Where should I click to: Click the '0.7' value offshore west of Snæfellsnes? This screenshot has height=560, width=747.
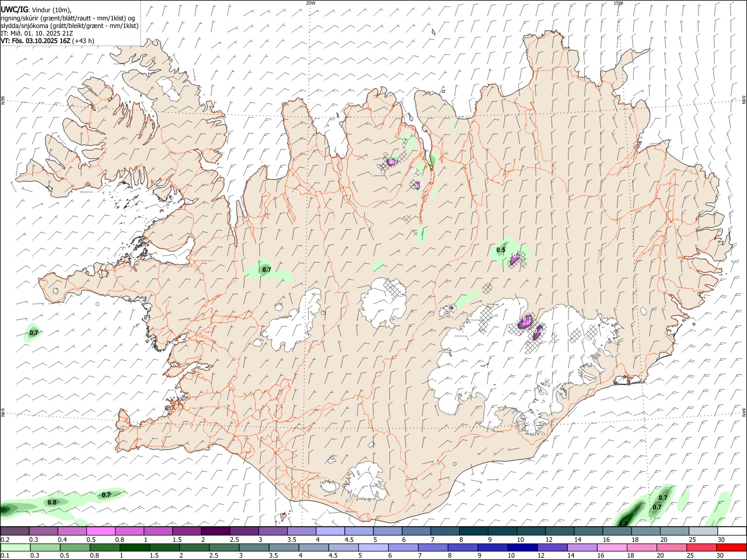click(34, 332)
